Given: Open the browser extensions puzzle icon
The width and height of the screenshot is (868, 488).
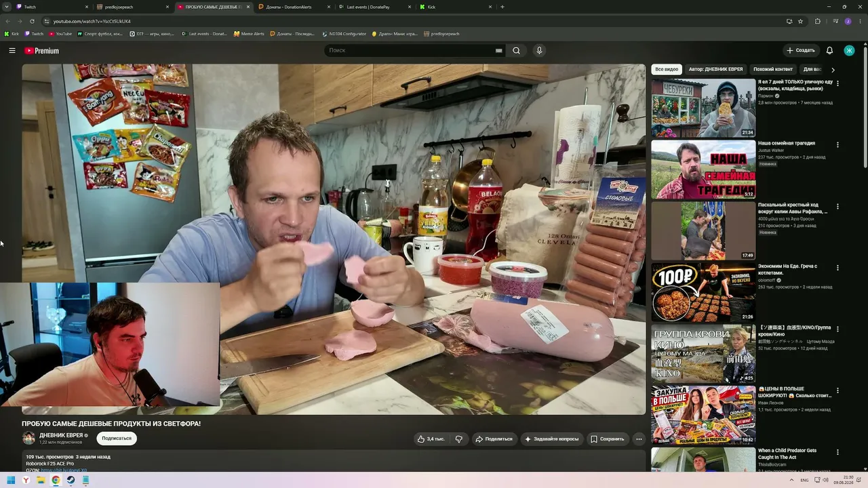Looking at the screenshot, I should [818, 21].
